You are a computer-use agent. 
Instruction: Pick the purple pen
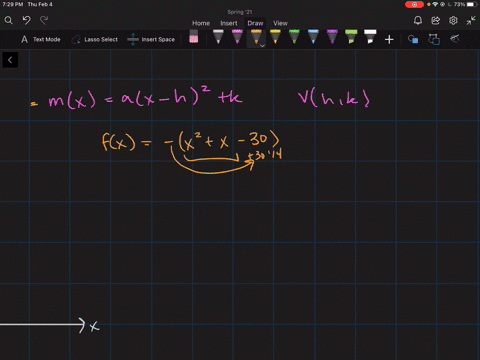point(332,36)
